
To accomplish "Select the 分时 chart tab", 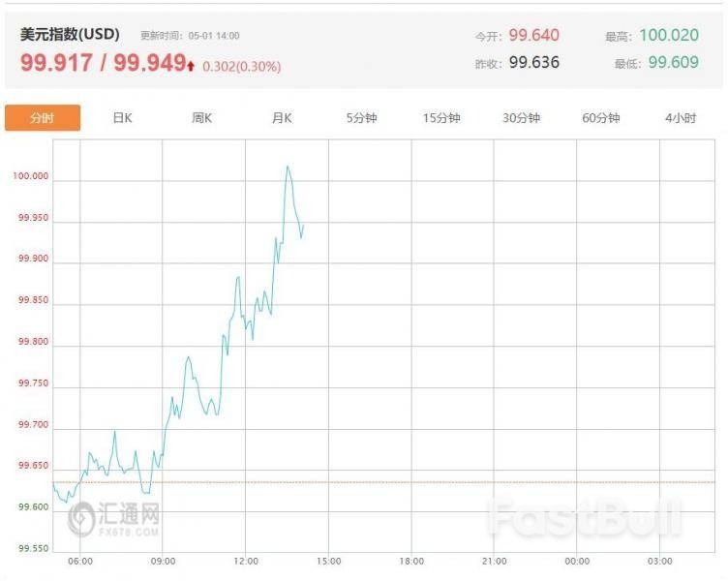I will (42, 118).
